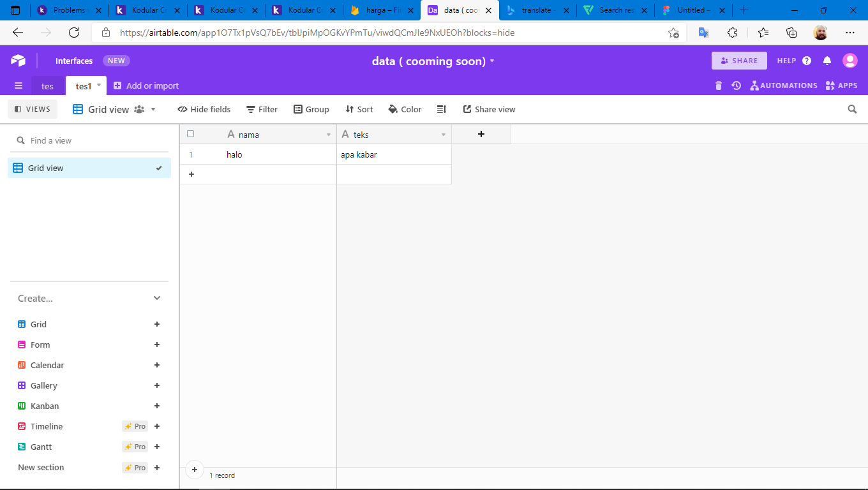Click Add or import

(146, 85)
